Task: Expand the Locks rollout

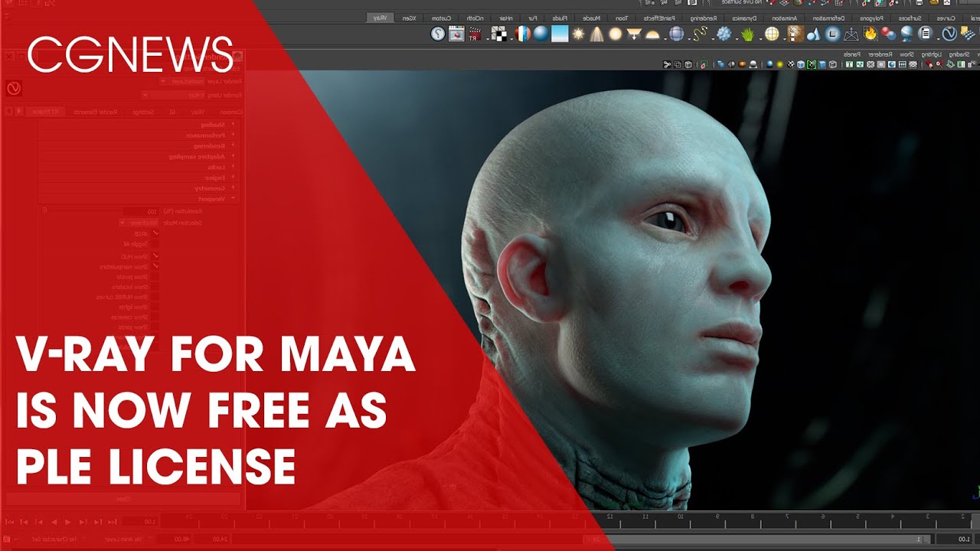Action: [x=139, y=167]
